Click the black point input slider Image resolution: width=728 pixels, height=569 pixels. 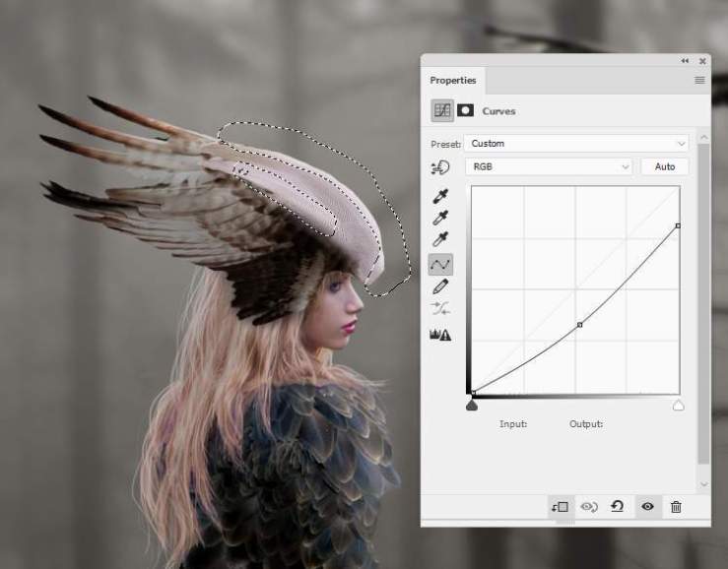472,407
